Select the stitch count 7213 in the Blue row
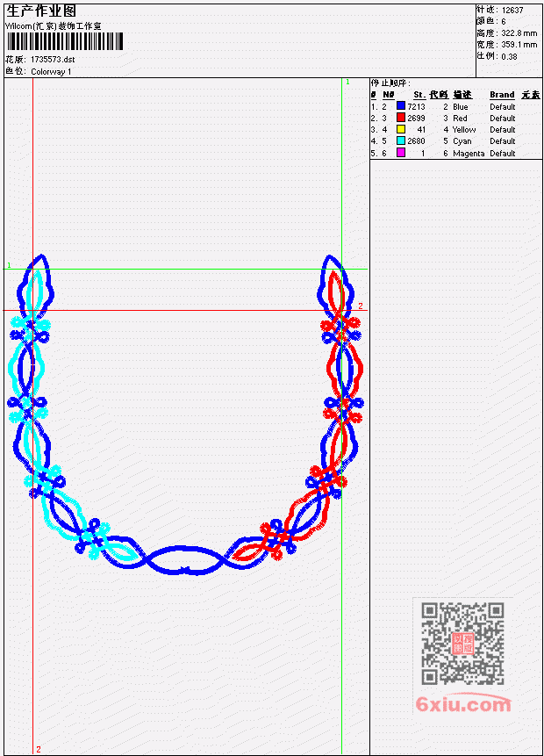The image size is (544, 756). [416, 106]
